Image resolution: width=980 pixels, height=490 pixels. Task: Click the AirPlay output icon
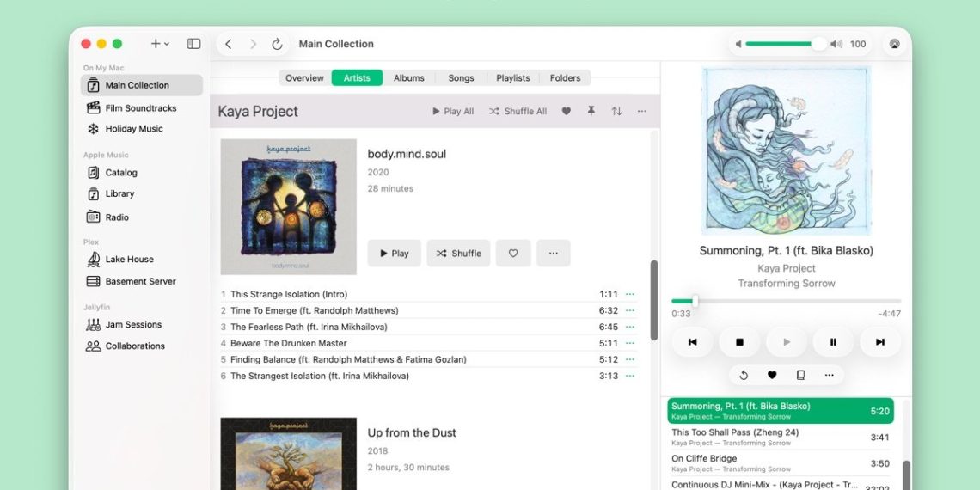pos(894,44)
